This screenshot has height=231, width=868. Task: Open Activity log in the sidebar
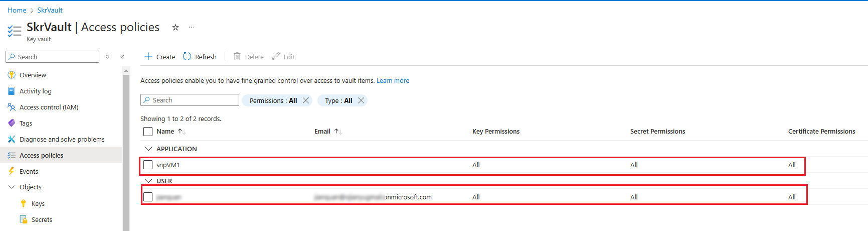36,91
